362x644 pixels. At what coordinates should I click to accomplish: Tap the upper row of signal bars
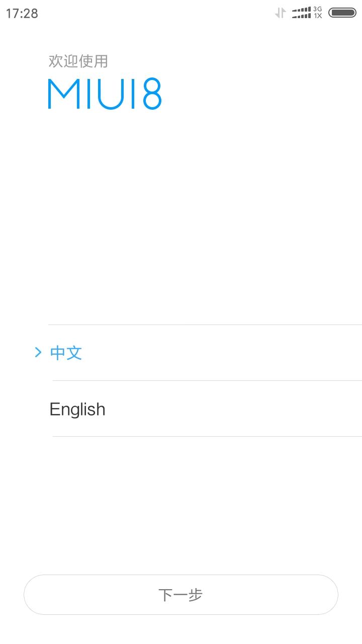point(301,10)
